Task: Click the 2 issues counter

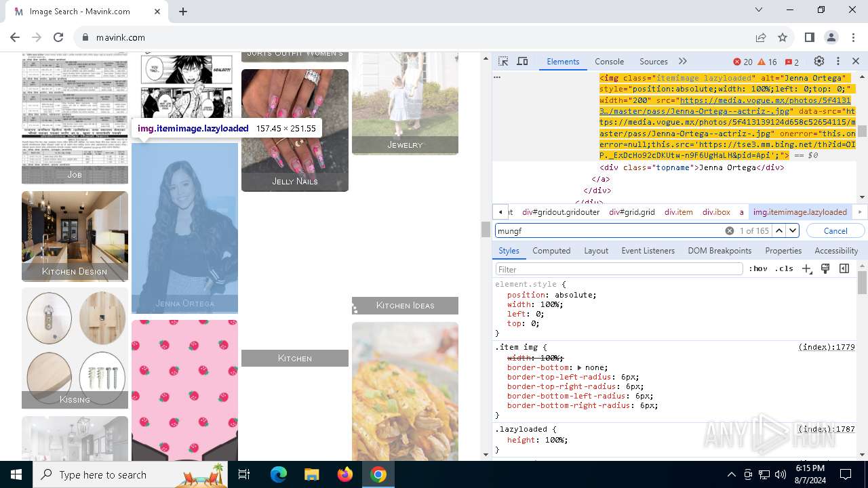Action: [791, 62]
